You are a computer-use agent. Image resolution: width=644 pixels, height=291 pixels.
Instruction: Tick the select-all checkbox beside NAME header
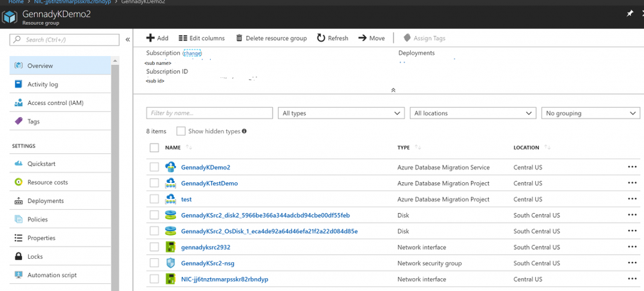(154, 147)
